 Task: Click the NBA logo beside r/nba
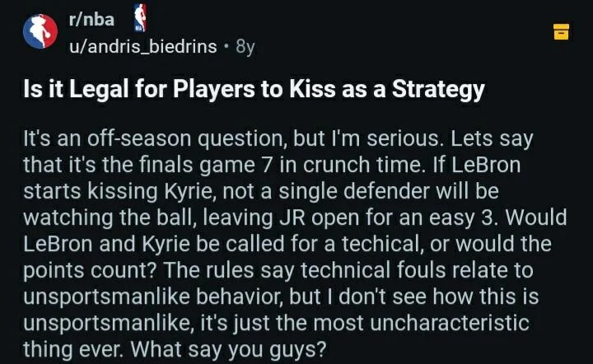click(140, 18)
